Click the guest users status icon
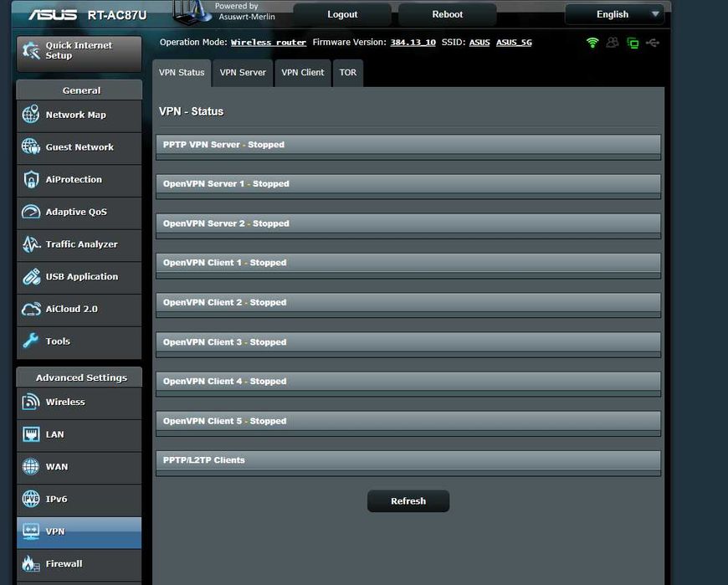Screen dimensions: 728x585 point(613,43)
